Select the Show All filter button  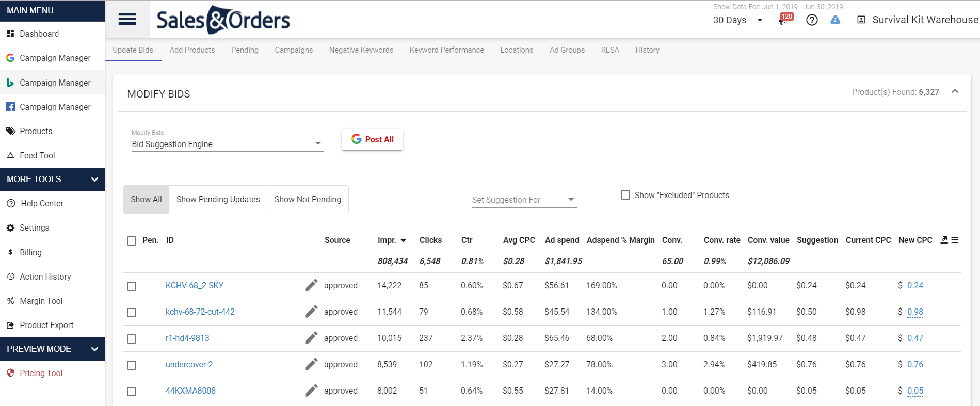click(x=146, y=199)
